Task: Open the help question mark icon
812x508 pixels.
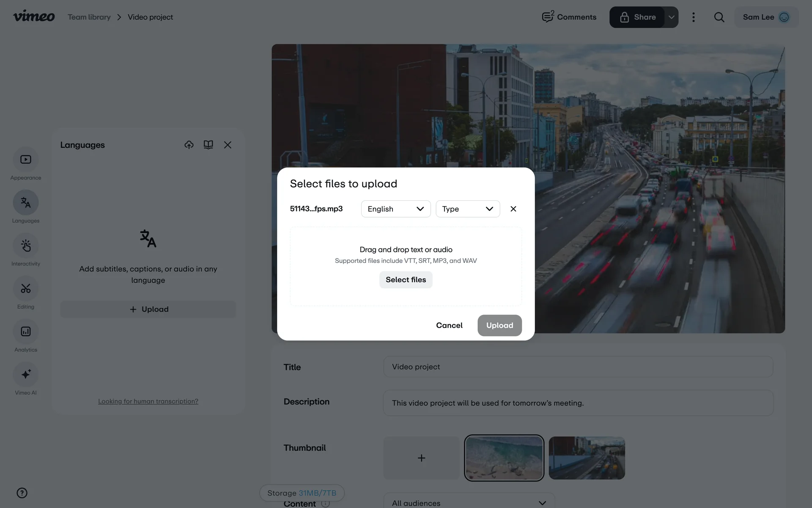Action: (22, 493)
